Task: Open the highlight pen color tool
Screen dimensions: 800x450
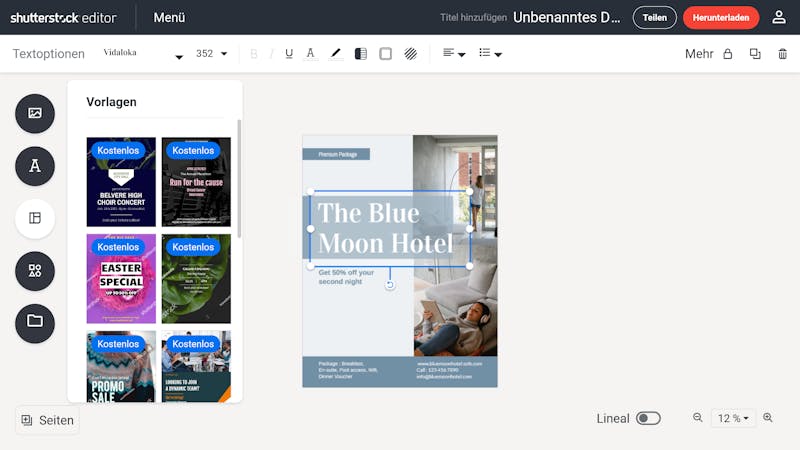Action: point(335,54)
